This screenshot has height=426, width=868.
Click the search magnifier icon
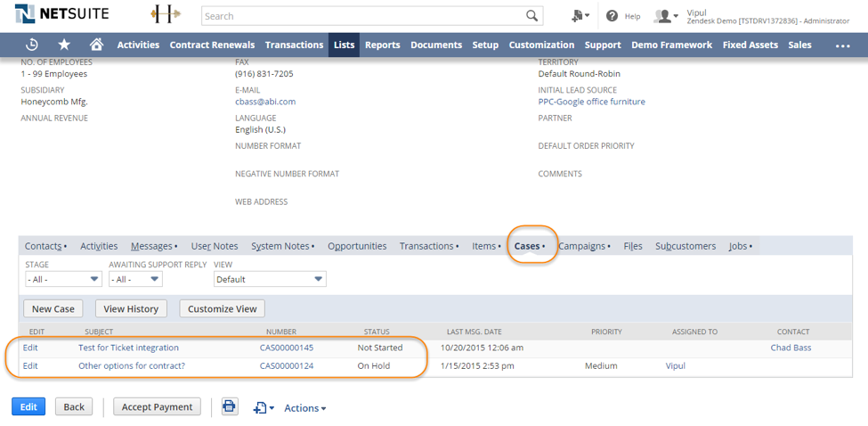(x=531, y=16)
